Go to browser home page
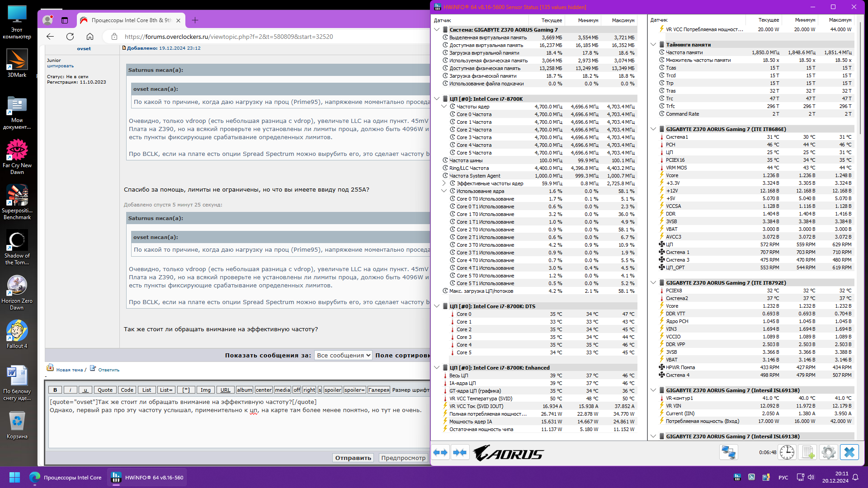The height and width of the screenshot is (488, 868). (90, 37)
